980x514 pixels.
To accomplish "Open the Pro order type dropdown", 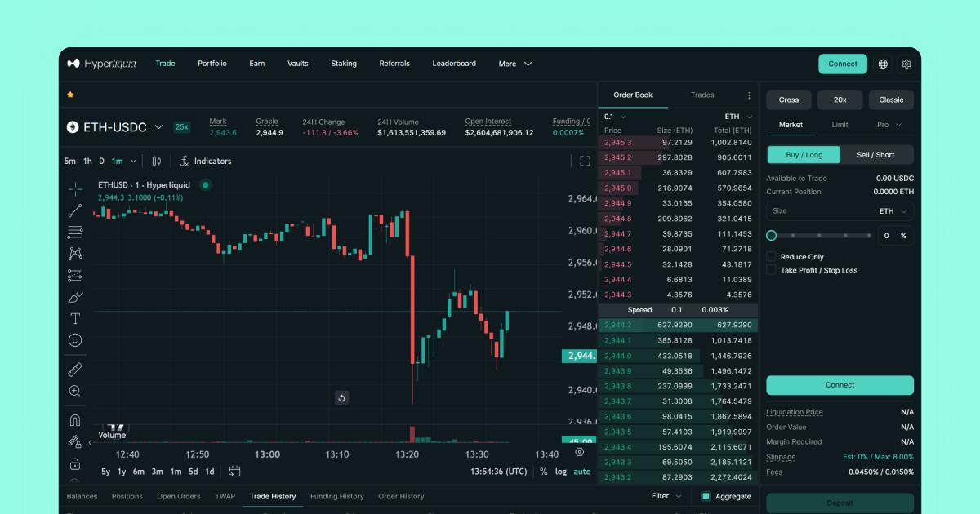I will coord(889,125).
